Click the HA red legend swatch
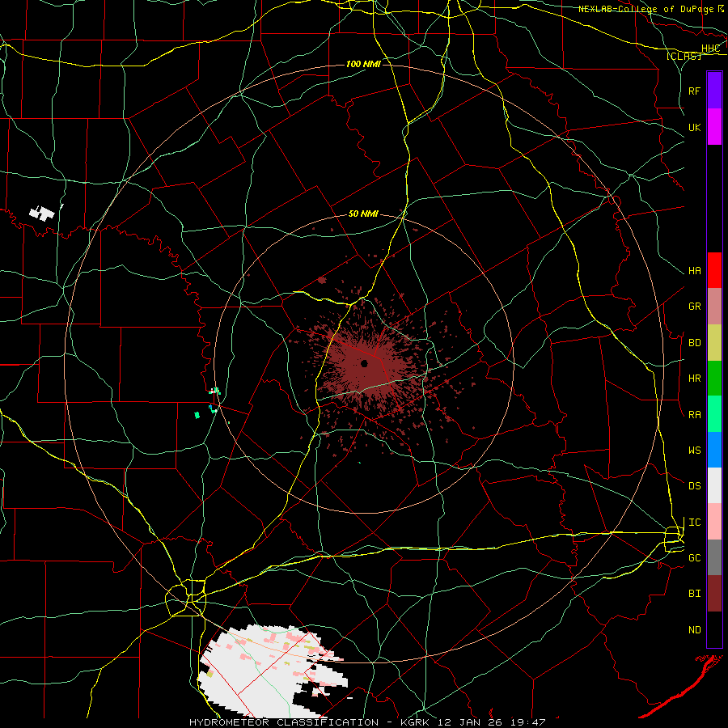 click(x=714, y=270)
